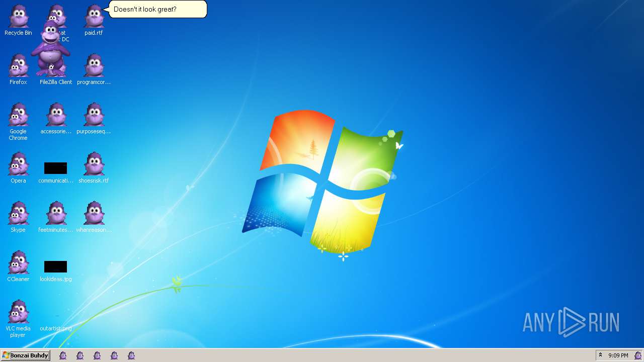Select the programcor... desktop file
Viewport: 644px width, 362px height.
[x=94, y=70]
